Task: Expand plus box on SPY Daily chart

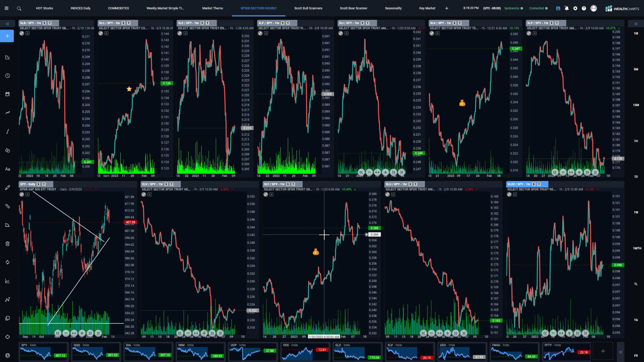Action: 28,194
